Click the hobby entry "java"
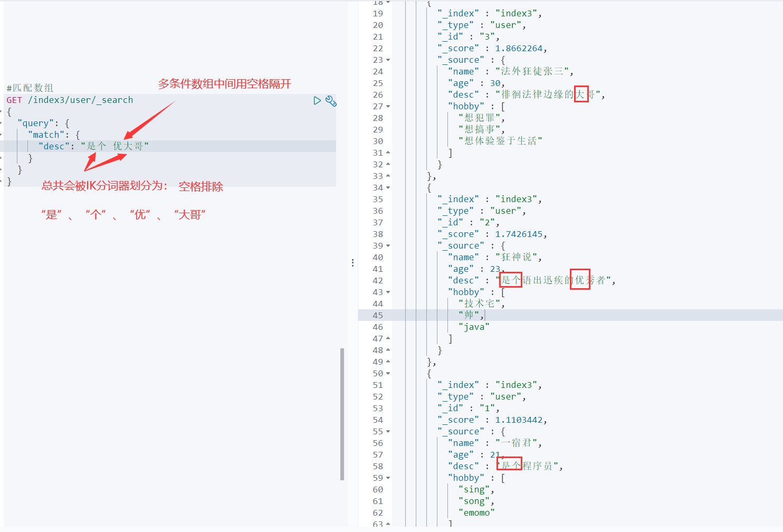The height and width of the screenshot is (532, 783). click(x=474, y=327)
